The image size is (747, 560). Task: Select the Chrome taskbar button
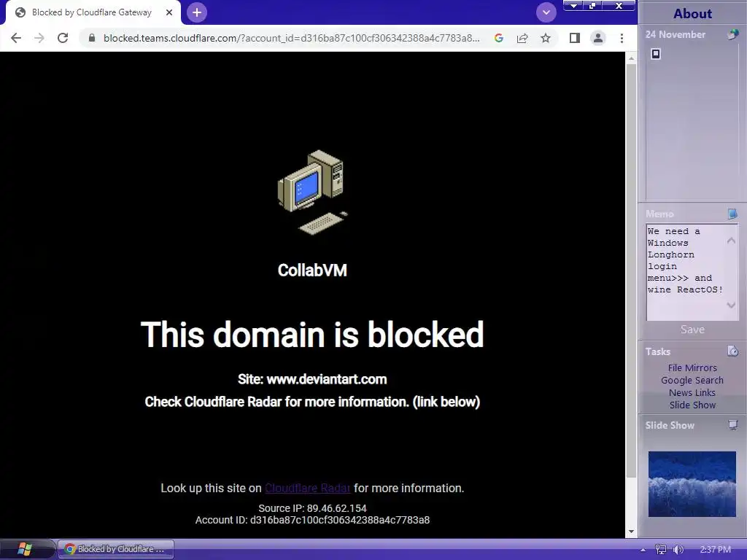coord(116,549)
